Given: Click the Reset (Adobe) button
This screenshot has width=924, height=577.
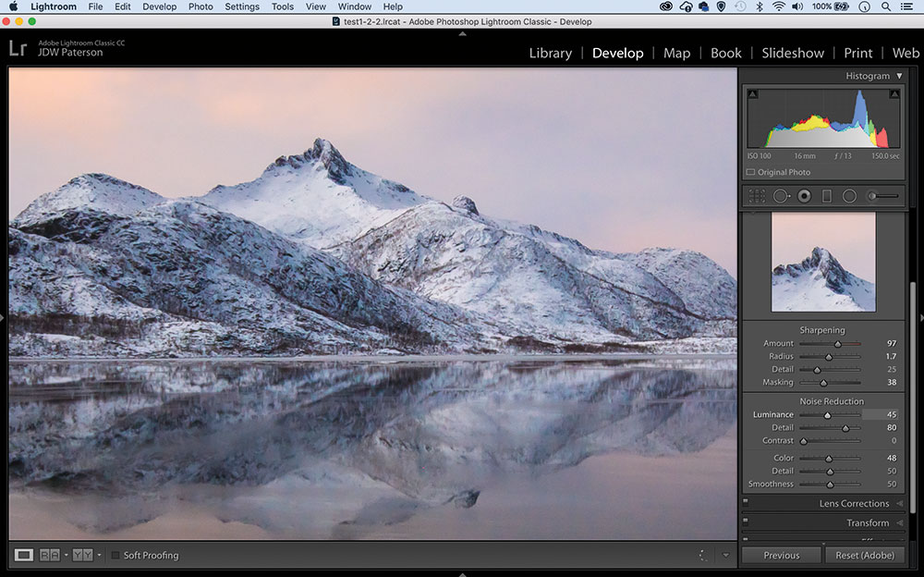Looking at the screenshot, I should click(x=865, y=555).
